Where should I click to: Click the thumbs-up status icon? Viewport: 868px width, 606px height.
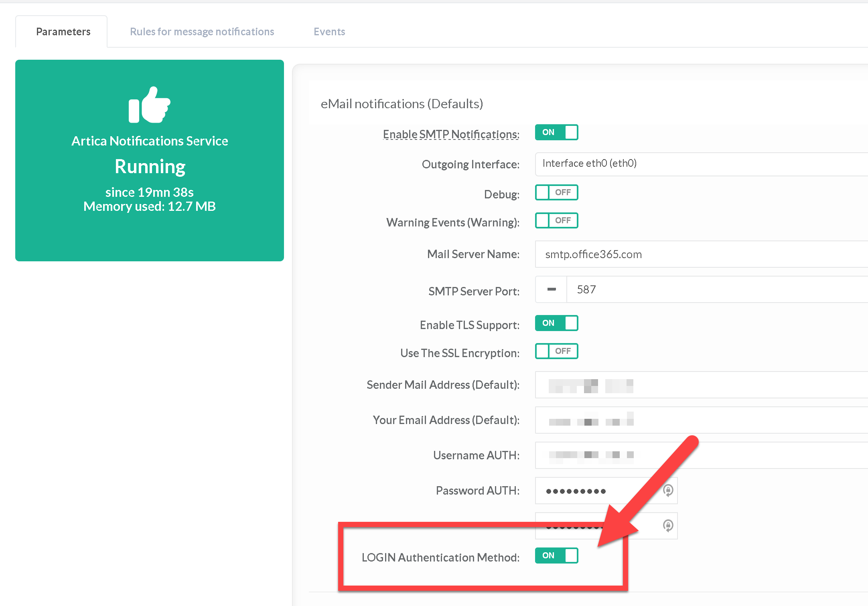(149, 105)
